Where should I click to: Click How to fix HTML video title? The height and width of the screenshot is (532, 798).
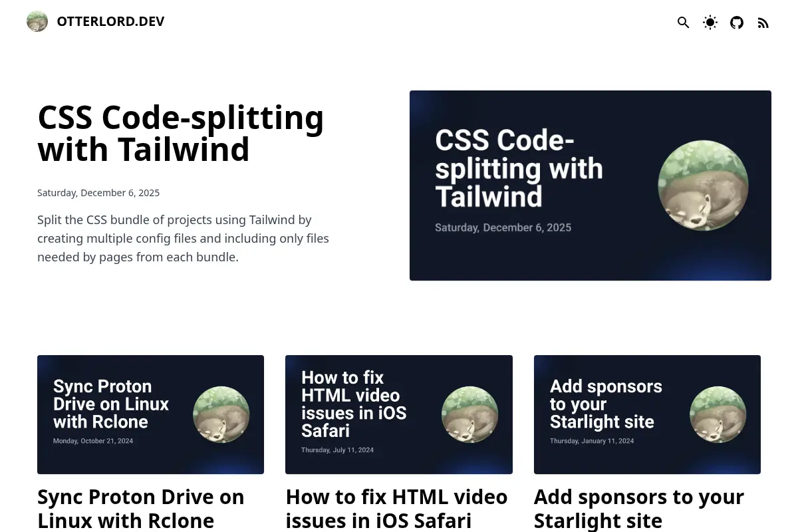[x=397, y=509]
